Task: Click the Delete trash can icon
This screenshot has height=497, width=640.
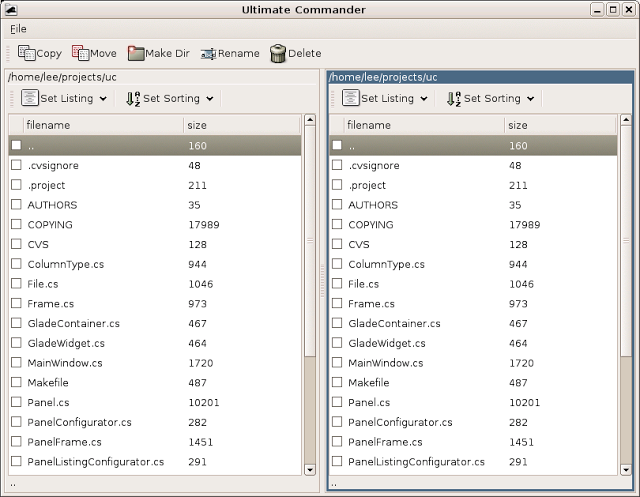Action: (278, 53)
